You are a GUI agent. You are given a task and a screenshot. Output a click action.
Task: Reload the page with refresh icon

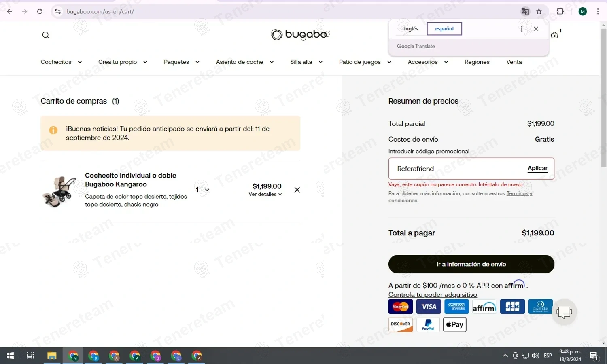40,11
